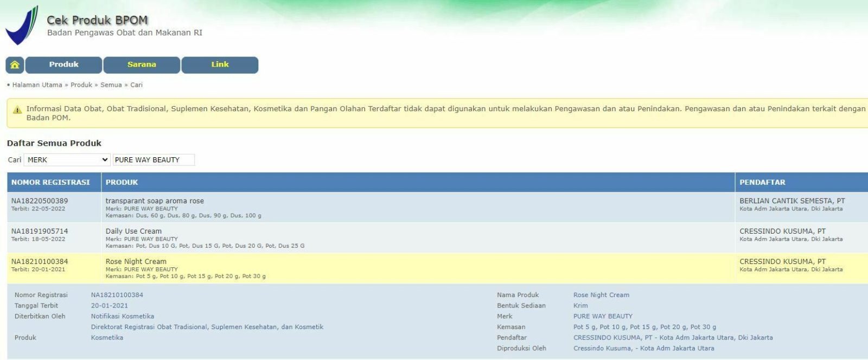Click the detail Kemasan value Pot 5 g, Pot 10 g
This screenshot has height=360, width=868.
click(x=644, y=327)
